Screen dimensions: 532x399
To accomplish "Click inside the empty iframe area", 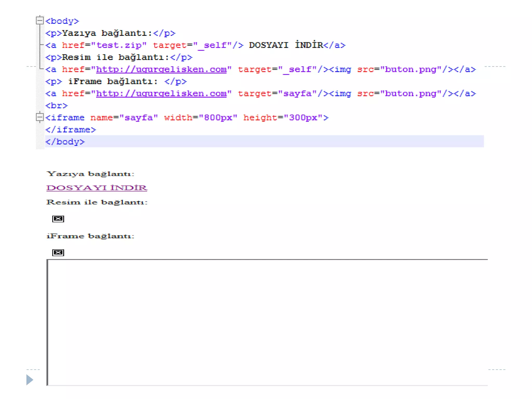I will click(x=268, y=322).
